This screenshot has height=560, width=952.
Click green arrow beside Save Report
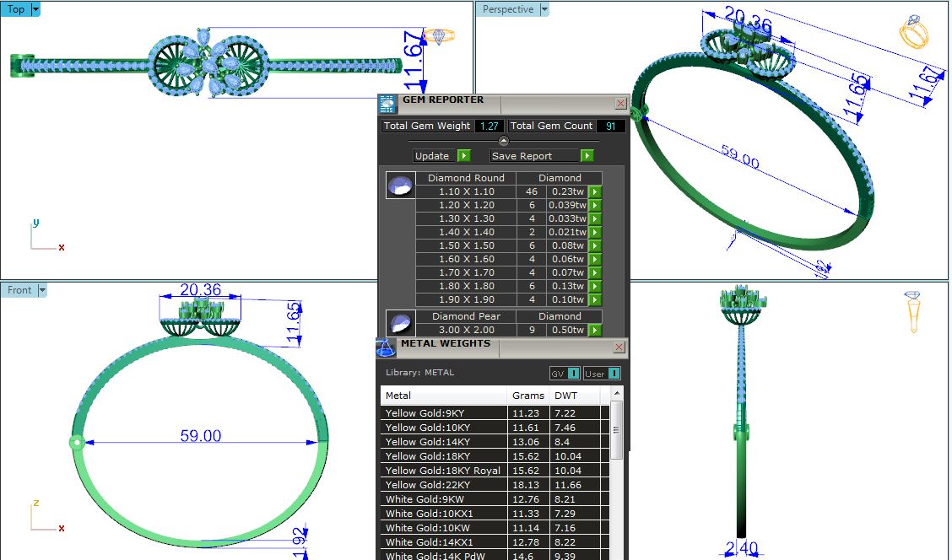pyautogui.click(x=587, y=156)
